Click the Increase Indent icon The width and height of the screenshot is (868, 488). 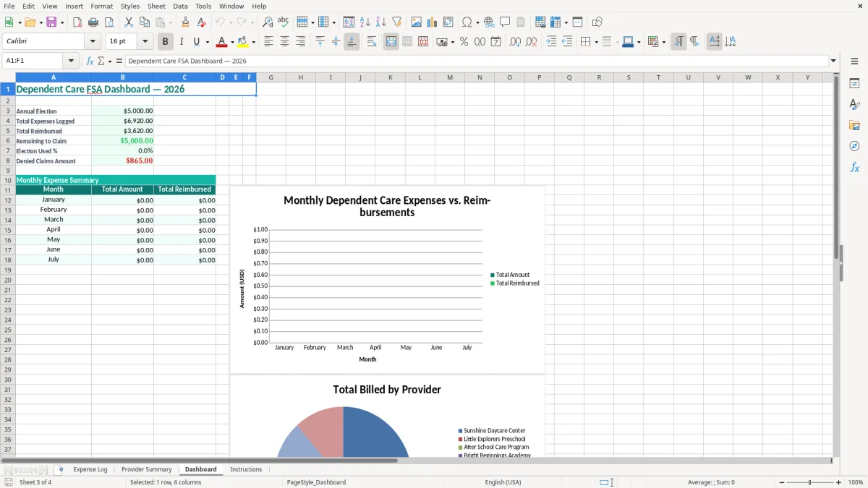tap(551, 42)
